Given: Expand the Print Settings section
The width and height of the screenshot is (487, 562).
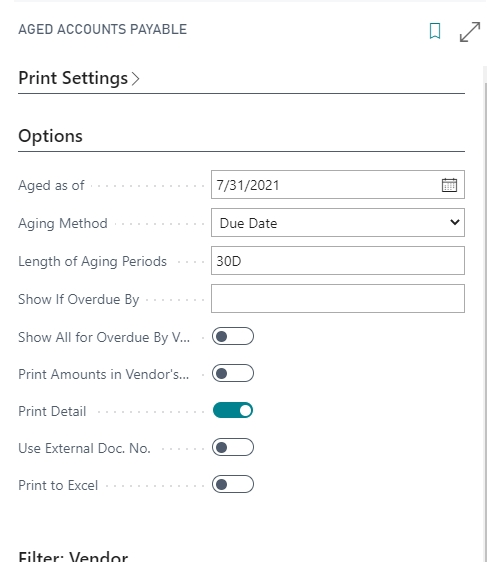Looking at the screenshot, I should tap(73, 78).
